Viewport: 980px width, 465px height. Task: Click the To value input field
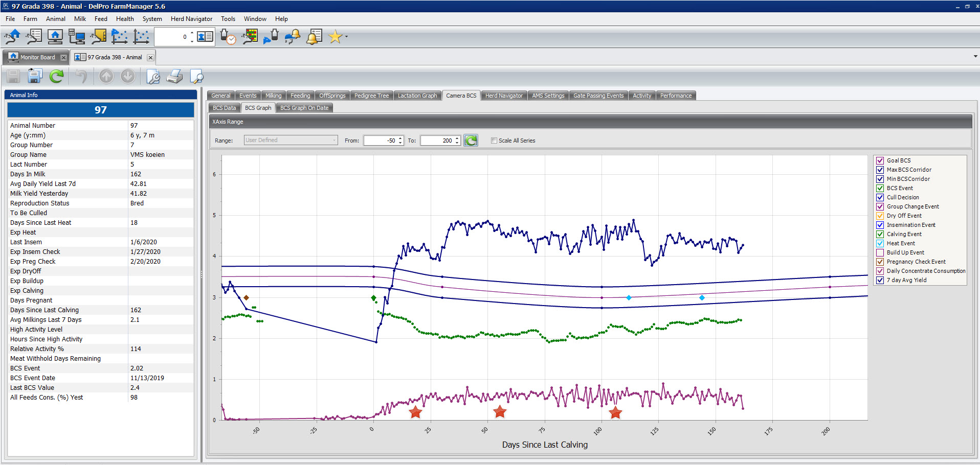(x=437, y=141)
